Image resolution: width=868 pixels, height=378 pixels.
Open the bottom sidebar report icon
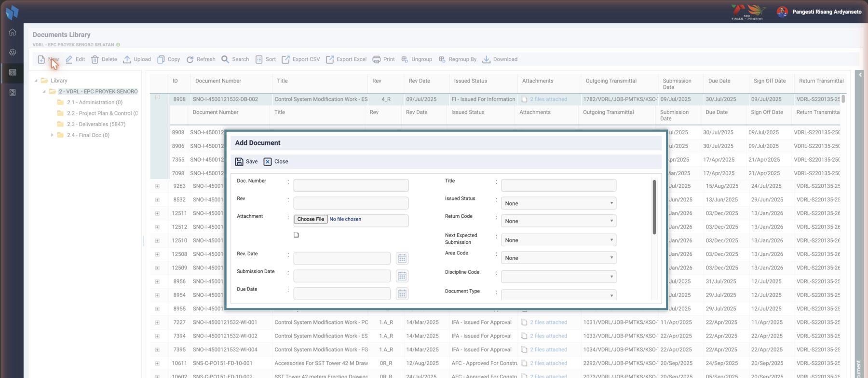pyautogui.click(x=13, y=92)
